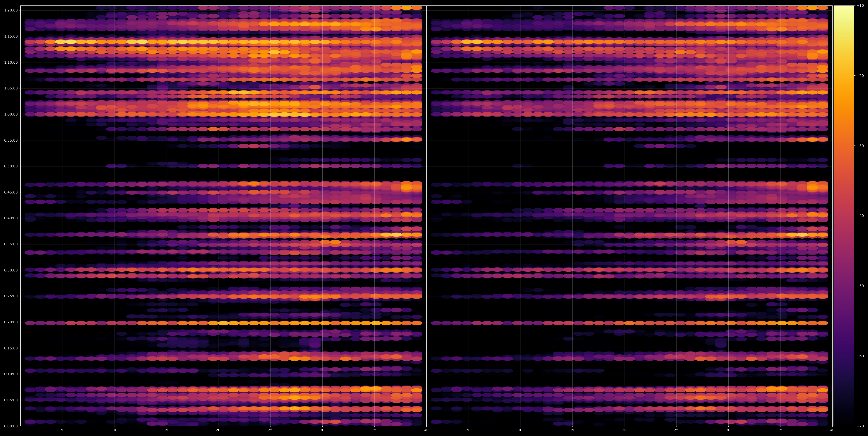Click x-axis tick 30 of right panel

point(728,430)
